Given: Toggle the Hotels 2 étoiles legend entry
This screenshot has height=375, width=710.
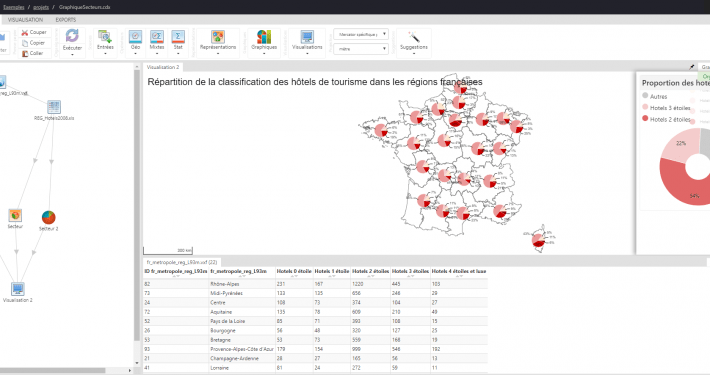Looking at the screenshot, I should 666,119.
